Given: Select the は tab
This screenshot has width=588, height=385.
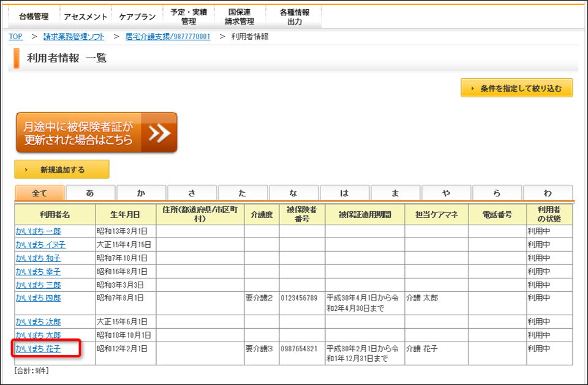Looking at the screenshot, I should click(345, 193).
